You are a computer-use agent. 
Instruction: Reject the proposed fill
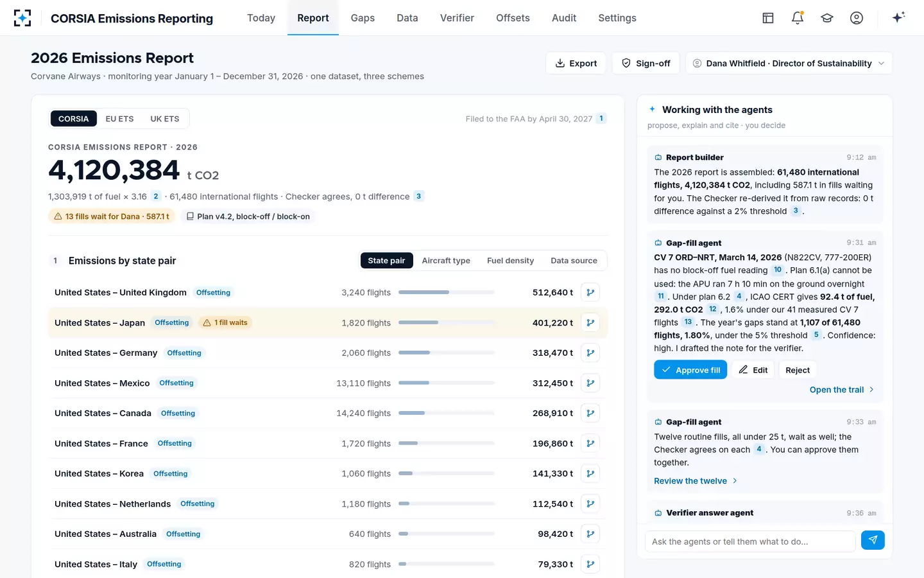798,370
